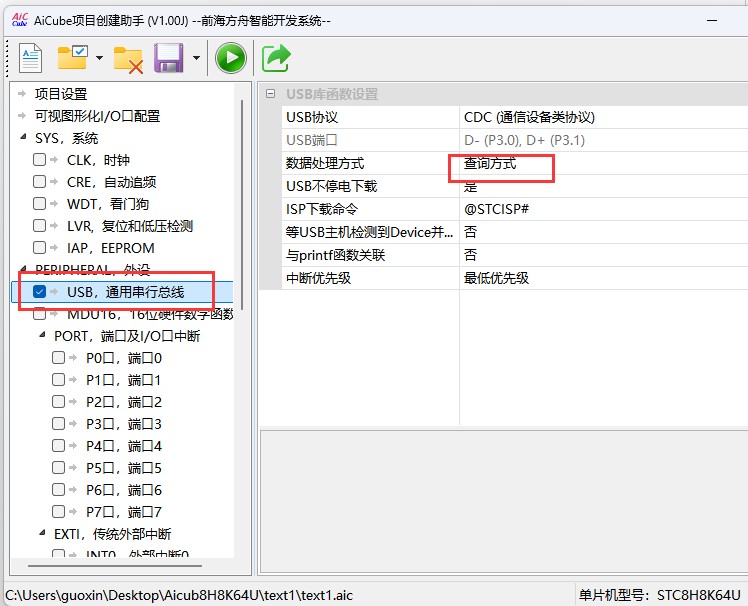Screen dimensions: 748x606
Task: Enable the P0口, 端口0 checkbox
Action: pos(58,357)
